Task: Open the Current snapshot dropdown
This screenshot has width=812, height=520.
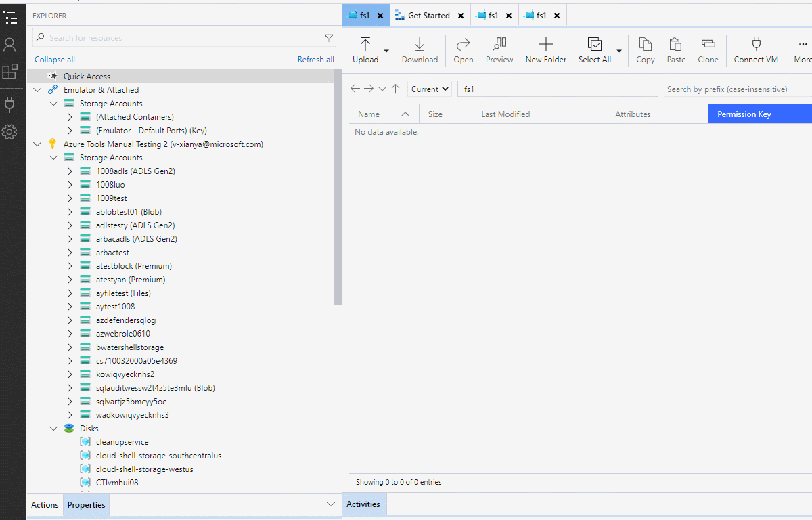Action: pos(430,89)
